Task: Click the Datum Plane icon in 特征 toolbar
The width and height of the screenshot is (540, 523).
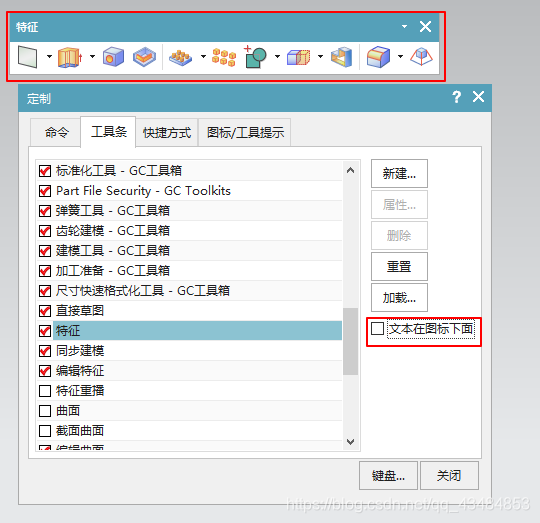Action: (x=27, y=57)
